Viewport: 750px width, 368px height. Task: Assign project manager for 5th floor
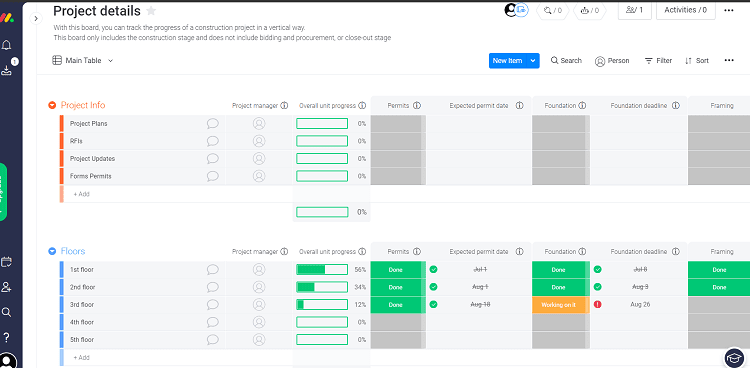pyautogui.click(x=259, y=339)
